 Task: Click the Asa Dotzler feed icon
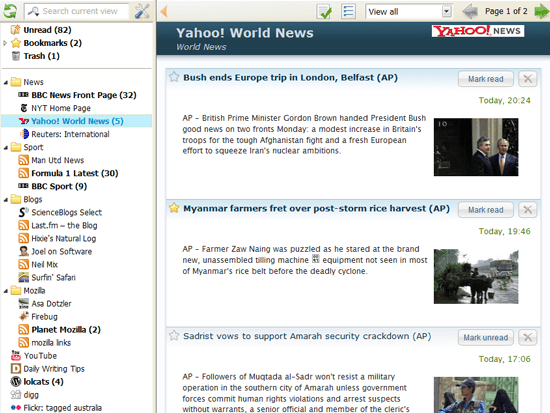click(24, 304)
